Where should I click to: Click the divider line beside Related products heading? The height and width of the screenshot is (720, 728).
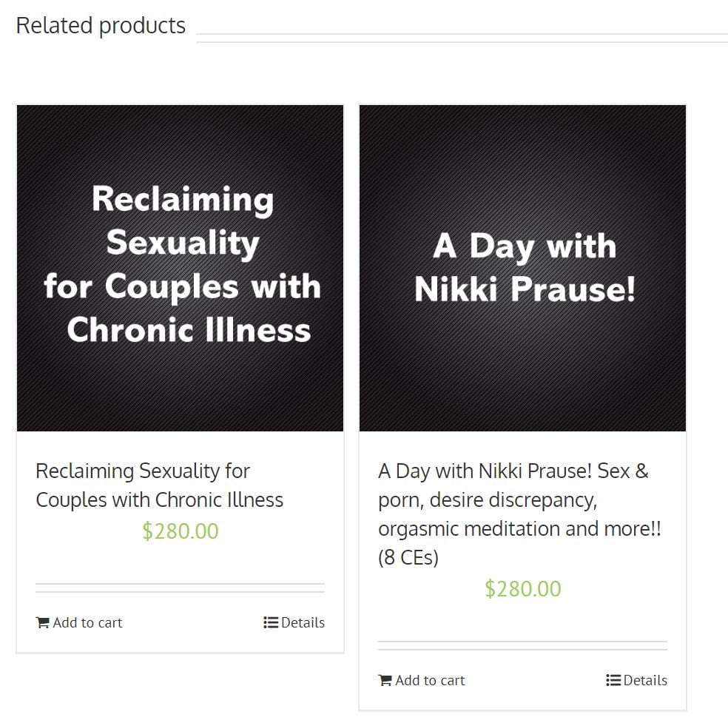[x=462, y=38]
